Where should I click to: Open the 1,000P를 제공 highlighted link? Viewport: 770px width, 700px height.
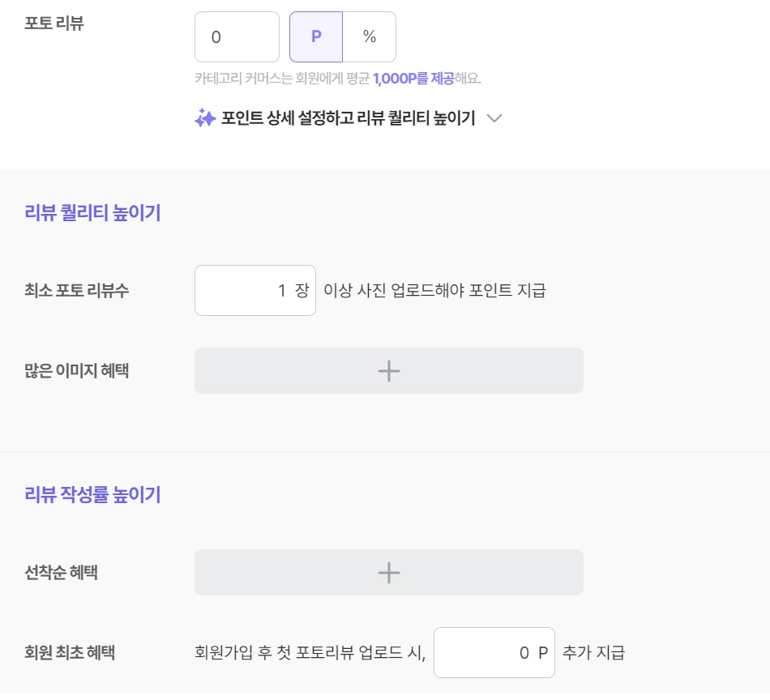point(413,79)
